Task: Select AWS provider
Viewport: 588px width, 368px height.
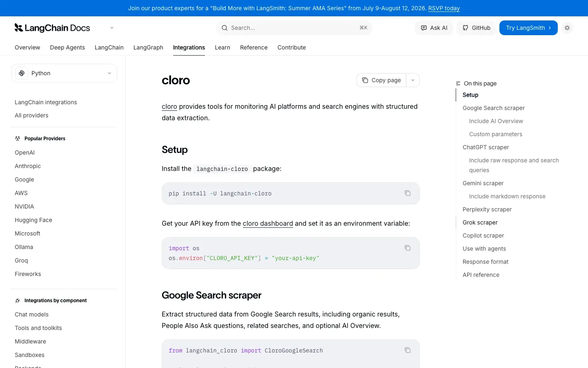Action: coord(21,193)
